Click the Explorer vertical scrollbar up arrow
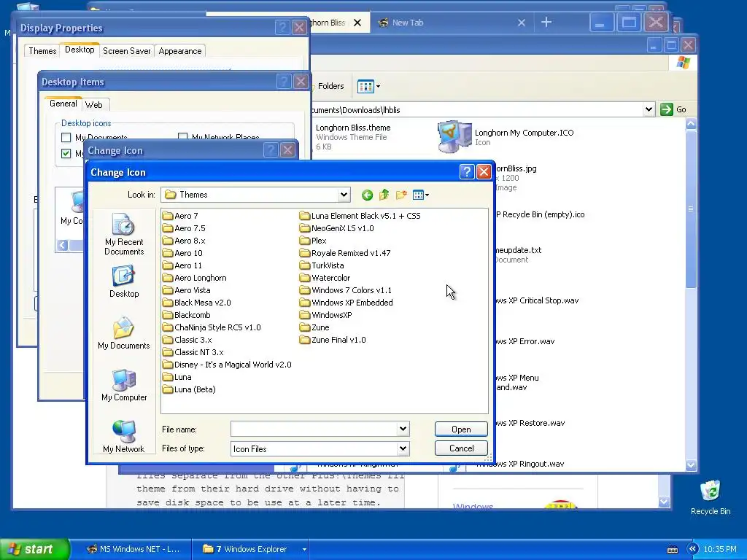 click(x=691, y=124)
